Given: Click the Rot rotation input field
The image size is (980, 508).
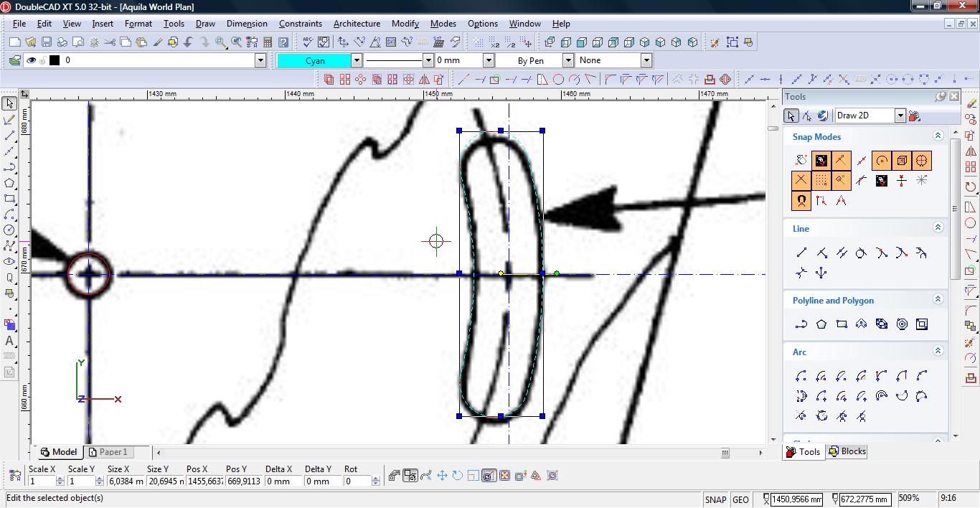Looking at the screenshot, I should 357,481.
